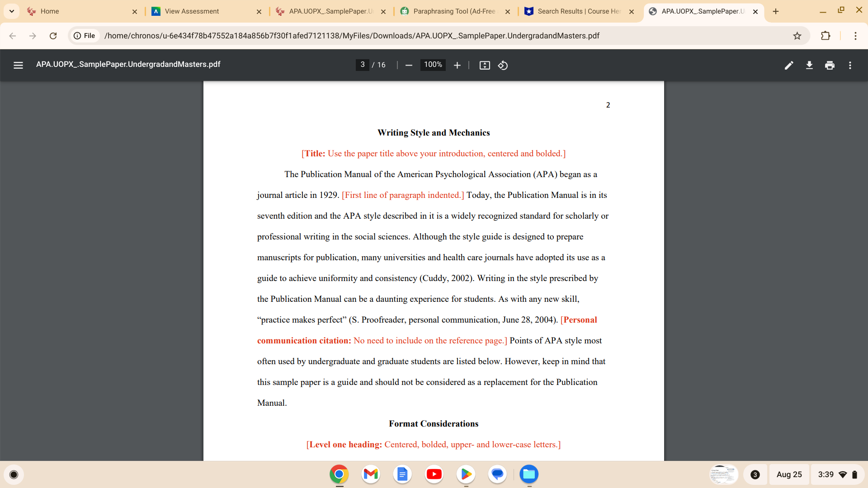Open the PDF sidebar hamburger menu
This screenshot has height=488, width=868.
(x=18, y=65)
